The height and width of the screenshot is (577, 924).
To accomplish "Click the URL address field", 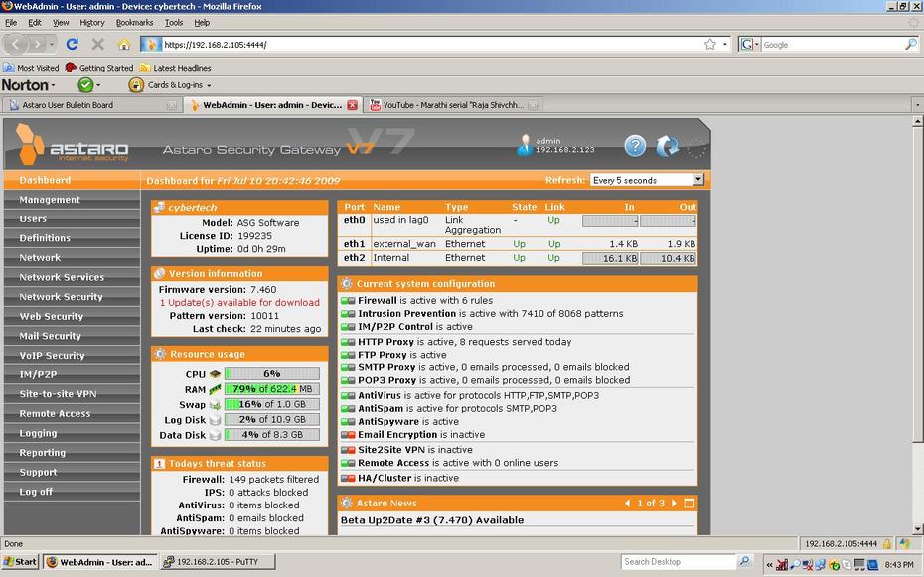I will (431, 44).
